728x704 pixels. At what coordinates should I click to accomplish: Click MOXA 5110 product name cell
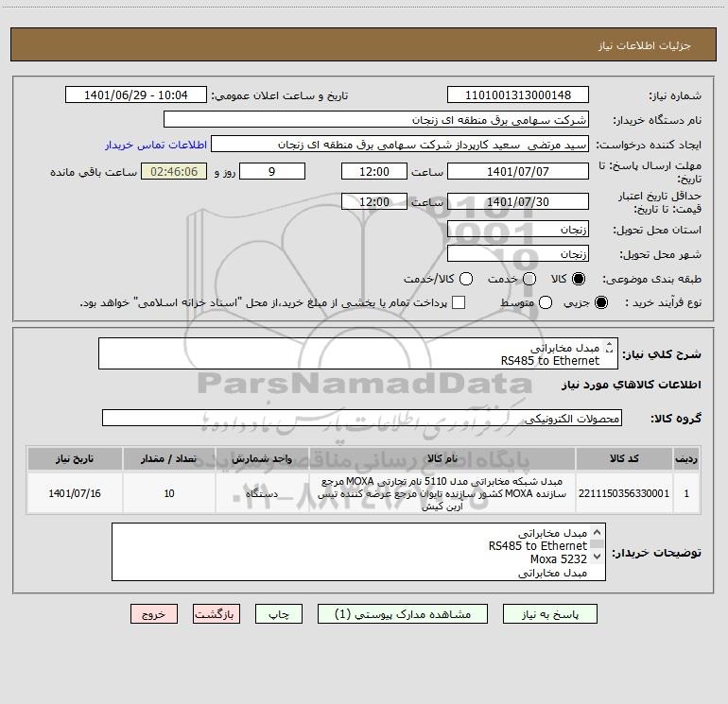coord(442,493)
